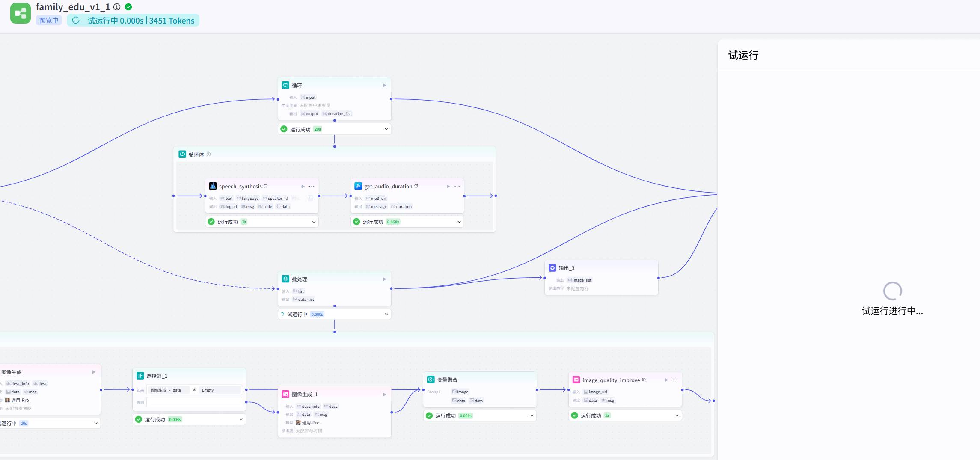Screen dimensions: 980x460
Task: Run the 循环 loop node play icon
Action: coord(384,86)
